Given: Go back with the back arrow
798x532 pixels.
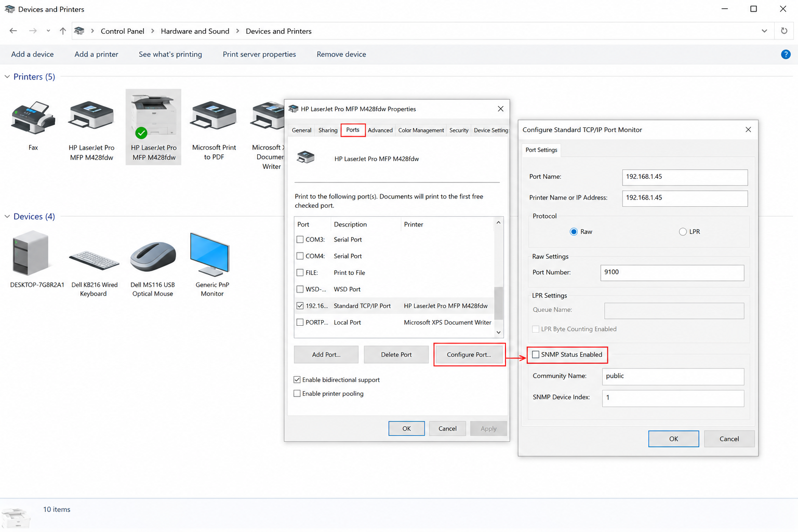Looking at the screenshot, I should 14,31.
